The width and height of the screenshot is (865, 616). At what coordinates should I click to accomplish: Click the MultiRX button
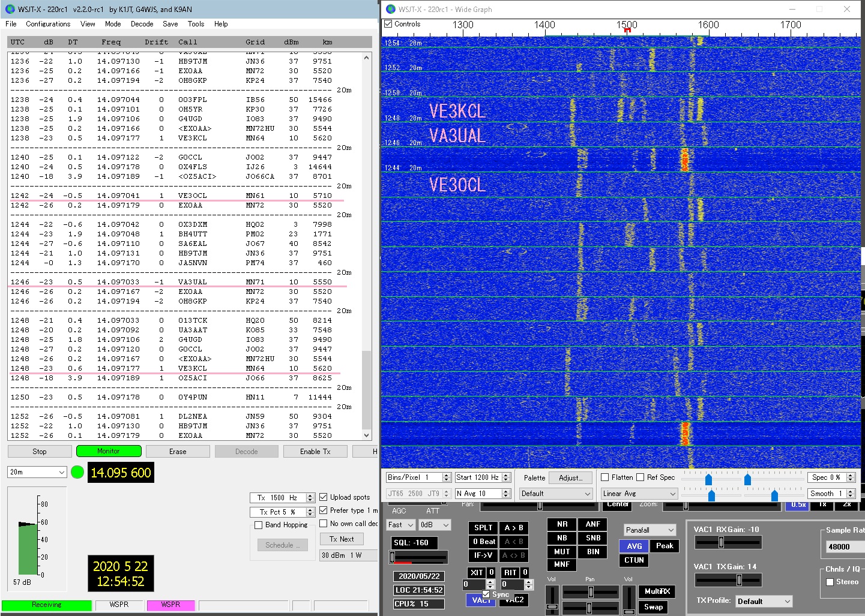(x=657, y=591)
